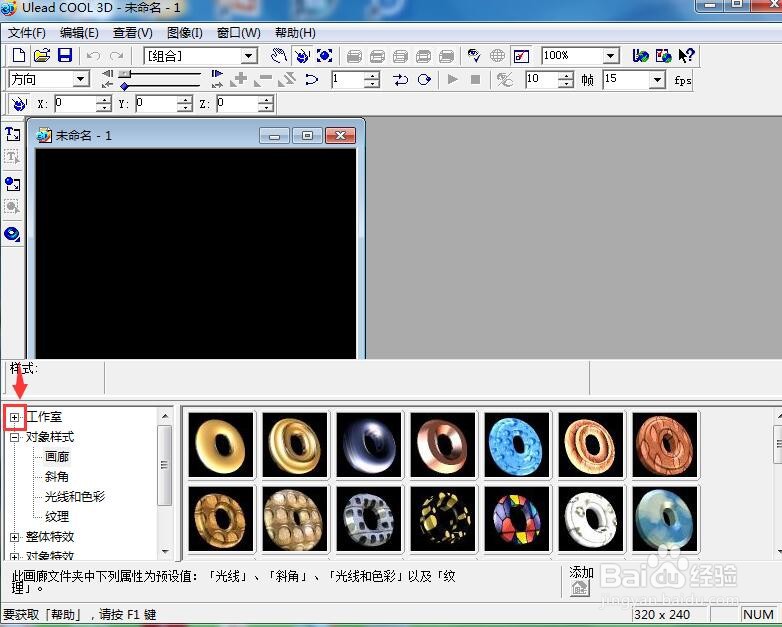Open the 帮助(H) menu
This screenshot has height=627, width=782.
[x=295, y=33]
